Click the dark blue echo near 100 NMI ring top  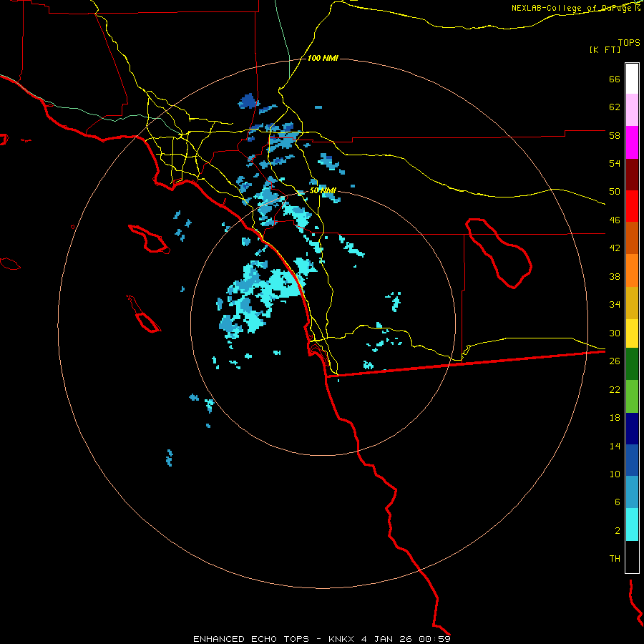tap(248, 101)
